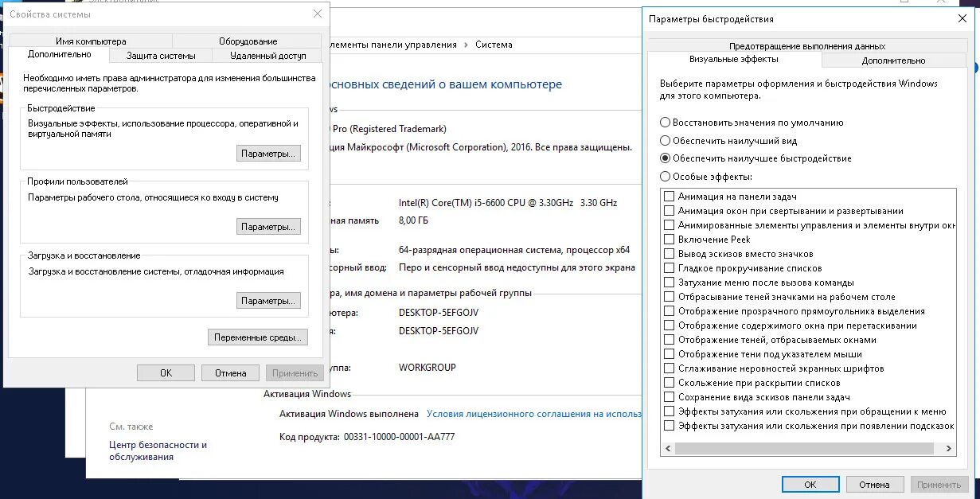
Task: Click OK in Параметры быстродействия window
Action: 810,484
